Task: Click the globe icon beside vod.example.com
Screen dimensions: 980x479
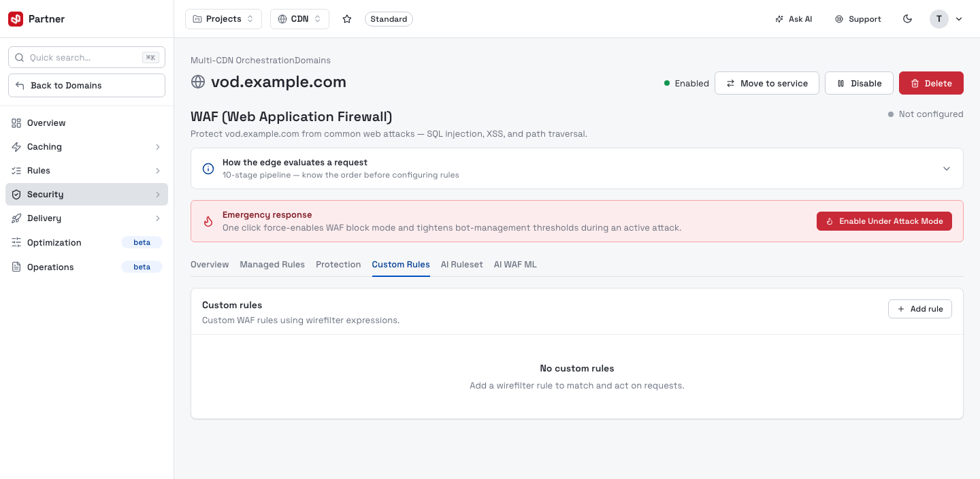Action: click(198, 82)
